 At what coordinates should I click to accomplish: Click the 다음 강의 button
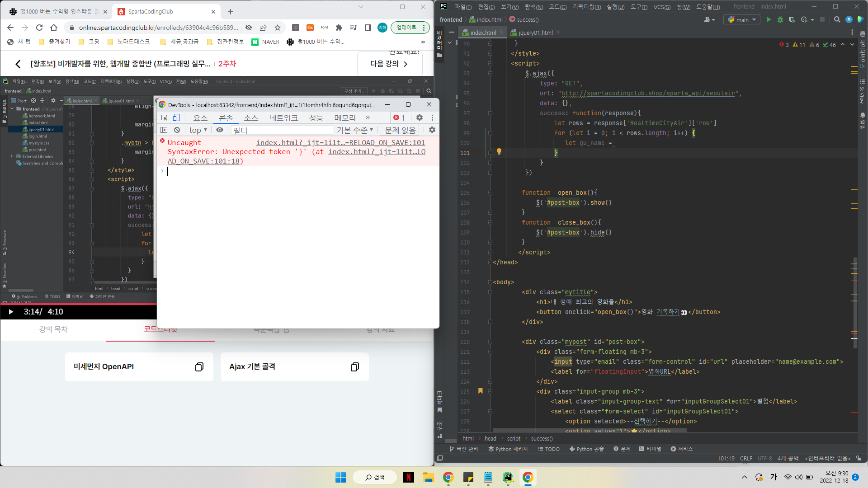389,64
